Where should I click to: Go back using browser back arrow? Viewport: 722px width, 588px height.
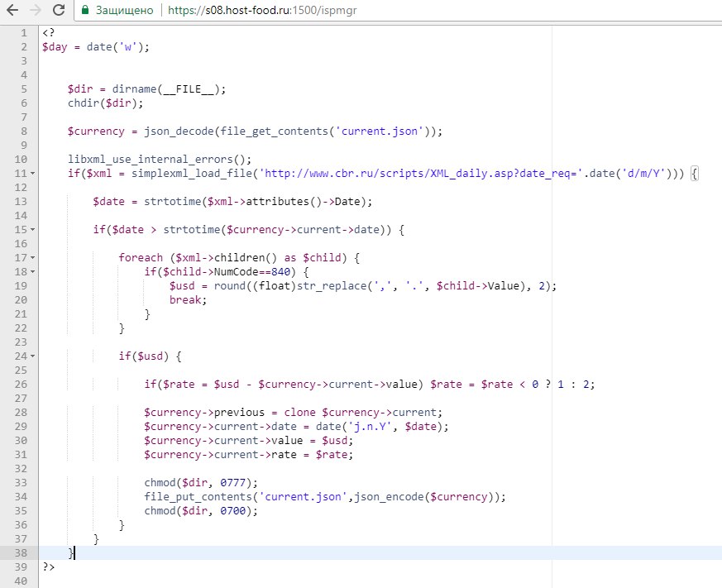pyautogui.click(x=12, y=10)
